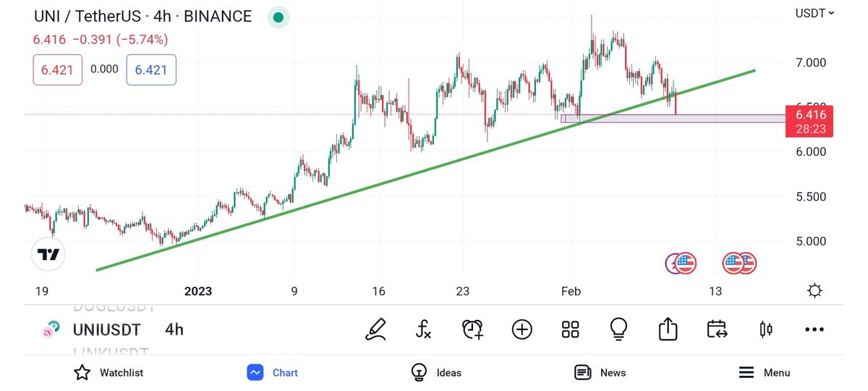Open the indicators (fx) menu

click(x=424, y=329)
